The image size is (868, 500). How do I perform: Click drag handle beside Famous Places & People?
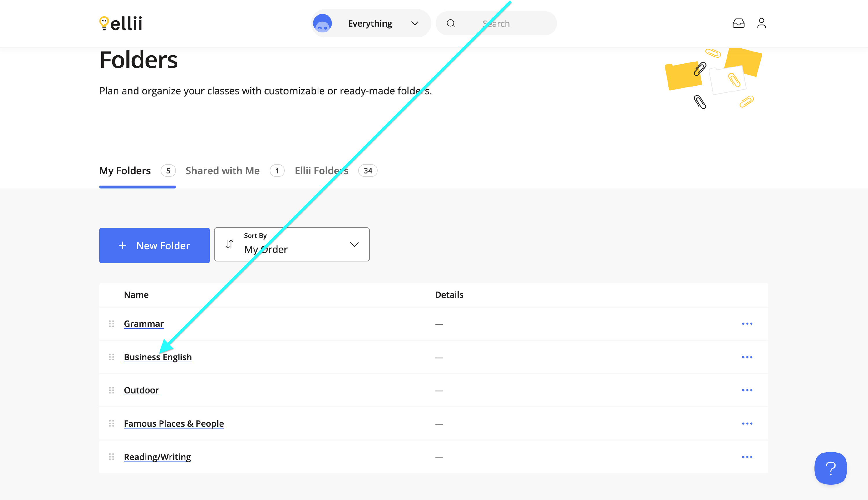111,423
